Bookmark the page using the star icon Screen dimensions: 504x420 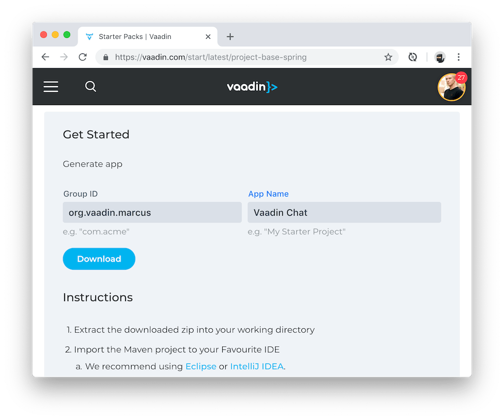[x=388, y=57]
